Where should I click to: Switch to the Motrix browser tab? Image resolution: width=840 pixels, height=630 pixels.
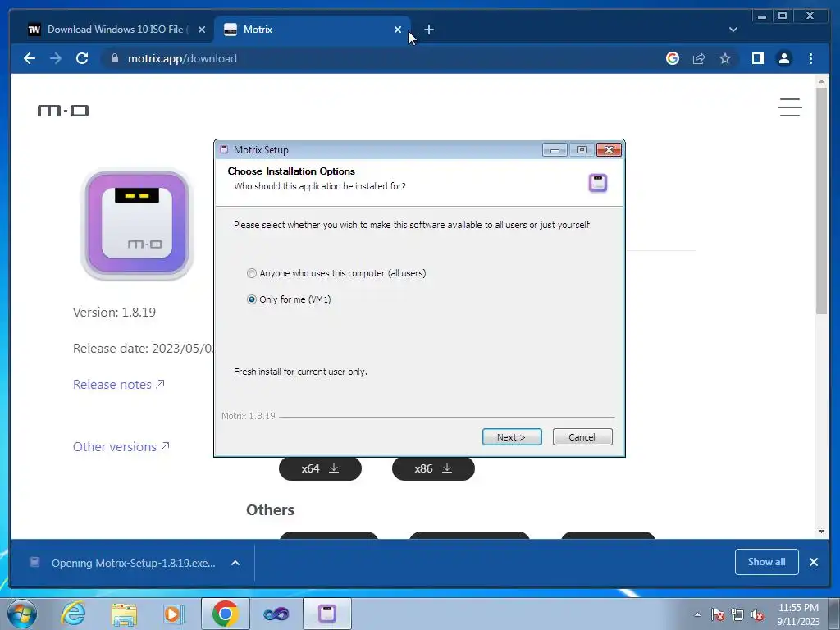coord(311,30)
